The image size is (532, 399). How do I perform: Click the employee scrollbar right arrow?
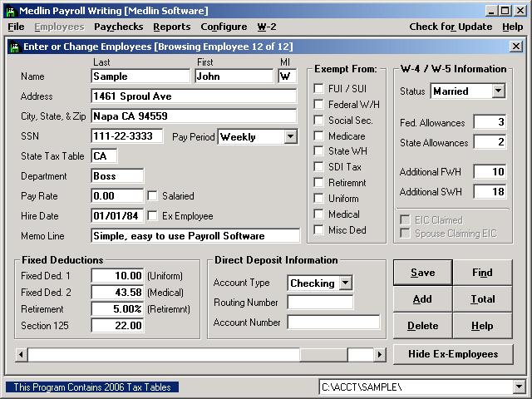click(x=380, y=355)
